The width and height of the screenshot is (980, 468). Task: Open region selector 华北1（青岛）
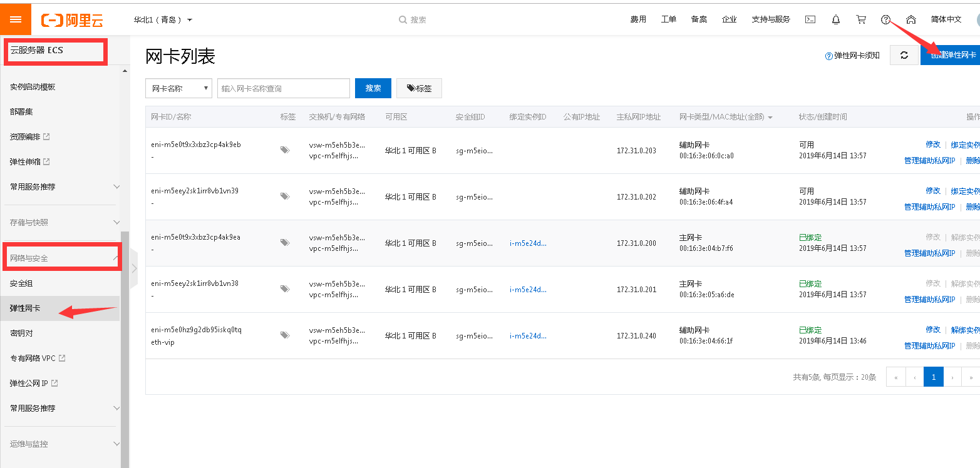tap(163, 19)
